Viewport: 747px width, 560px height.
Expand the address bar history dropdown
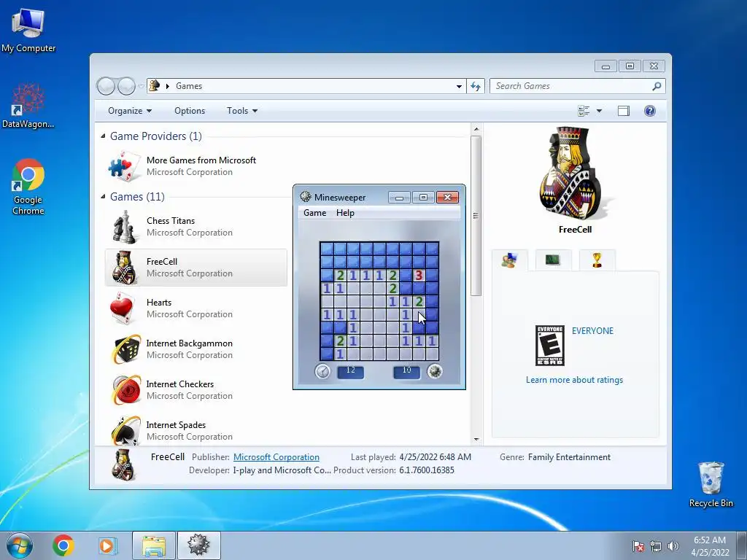click(459, 86)
